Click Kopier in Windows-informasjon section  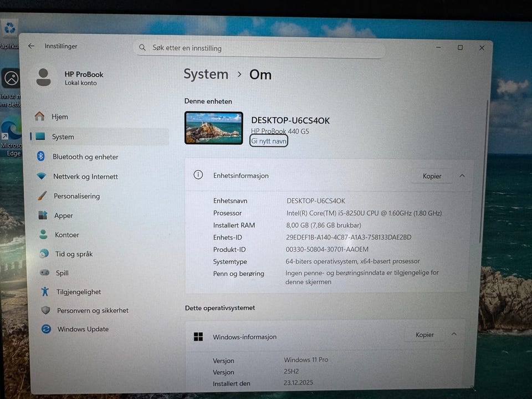(425, 335)
